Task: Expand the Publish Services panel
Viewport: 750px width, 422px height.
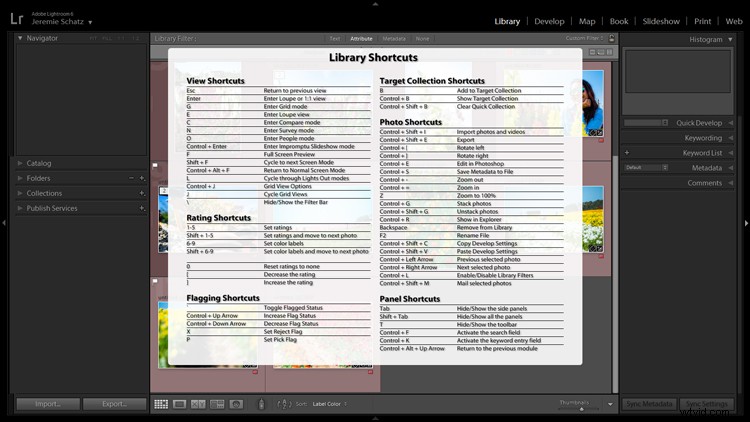Action: tap(20, 208)
